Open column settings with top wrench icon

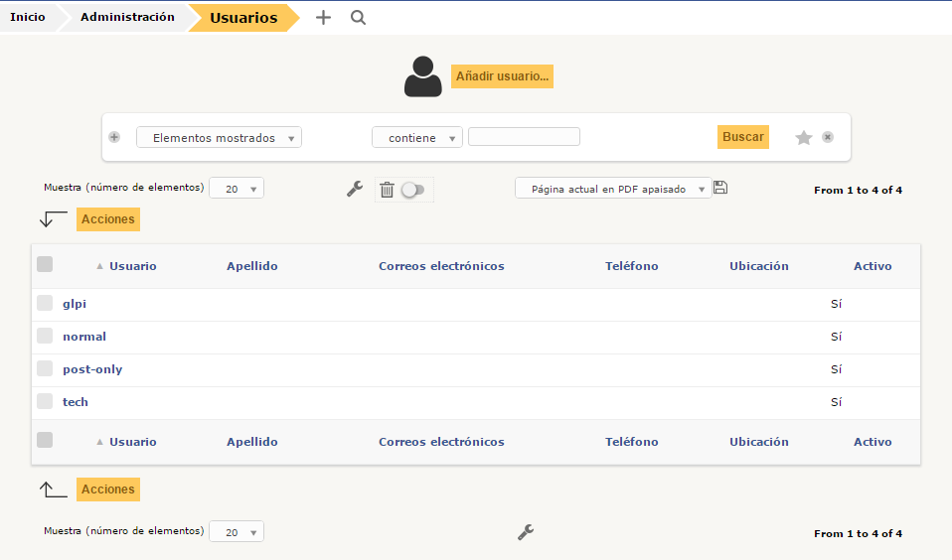[355, 189]
